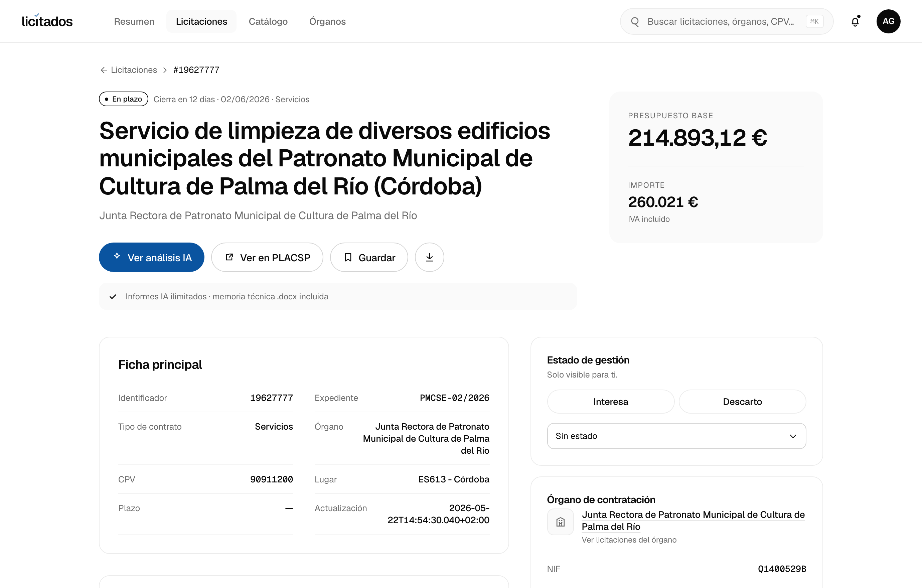Click the ⌘K shortcut badge
922x588 pixels.
tap(814, 21)
